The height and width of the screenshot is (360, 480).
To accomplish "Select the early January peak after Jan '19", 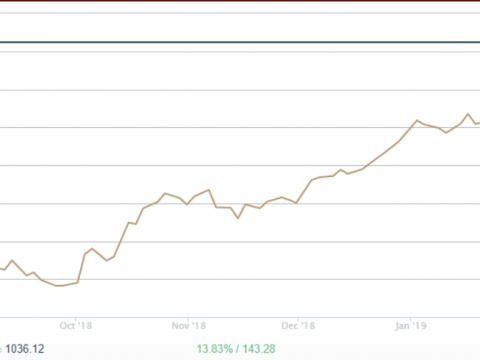I will (x=417, y=120).
